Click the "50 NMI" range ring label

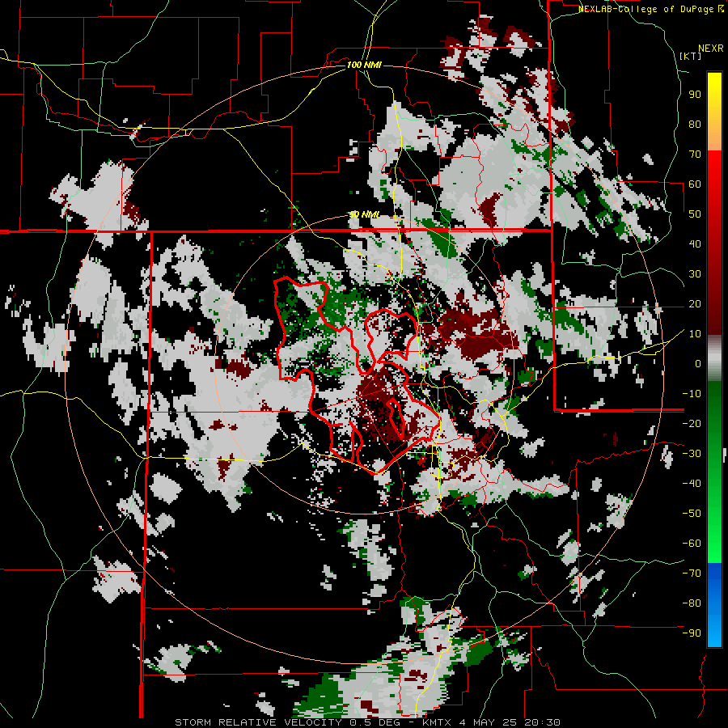[364, 214]
